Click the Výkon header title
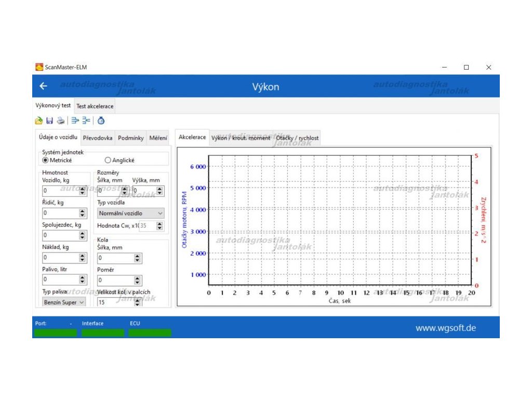This screenshot has width=532, height=399. click(265, 87)
